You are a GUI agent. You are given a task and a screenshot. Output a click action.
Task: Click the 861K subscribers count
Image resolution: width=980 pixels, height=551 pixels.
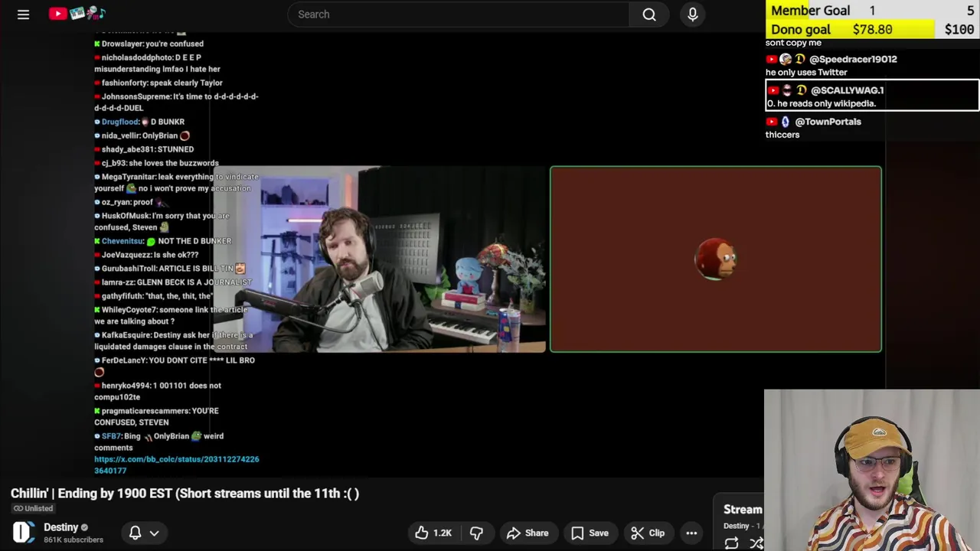tap(73, 540)
